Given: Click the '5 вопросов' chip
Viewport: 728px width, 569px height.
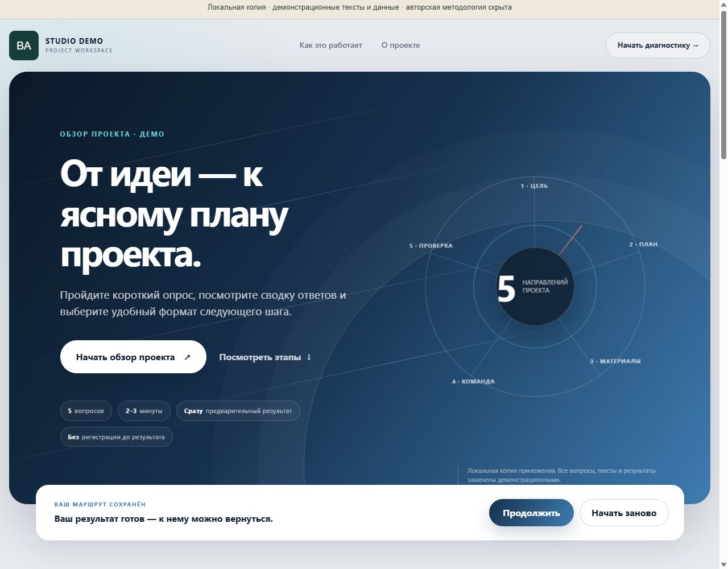Looking at the screenshot, I should click(86, 411).
